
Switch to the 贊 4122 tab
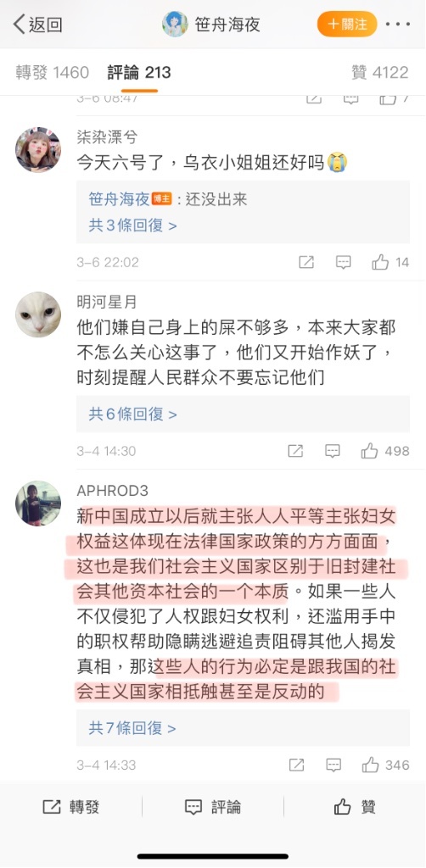[380, 73]
